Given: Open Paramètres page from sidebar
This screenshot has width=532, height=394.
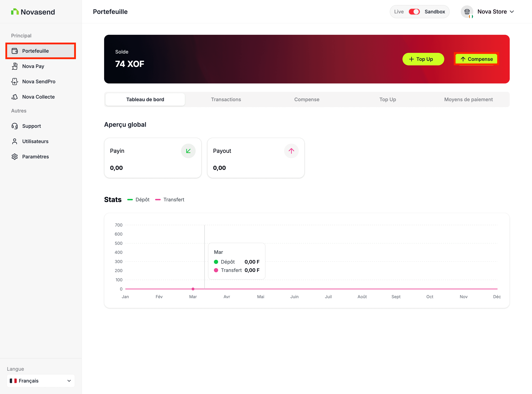Looking at the screenshot, I should [x=41, y=157].
